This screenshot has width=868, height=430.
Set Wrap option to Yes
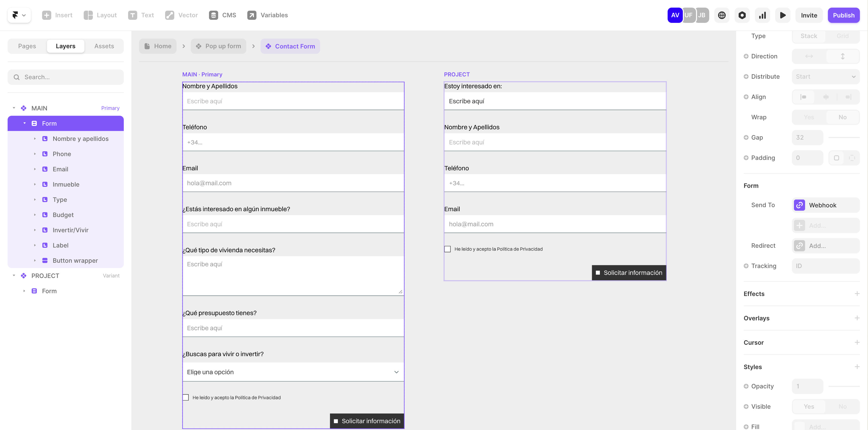(809, 117)
